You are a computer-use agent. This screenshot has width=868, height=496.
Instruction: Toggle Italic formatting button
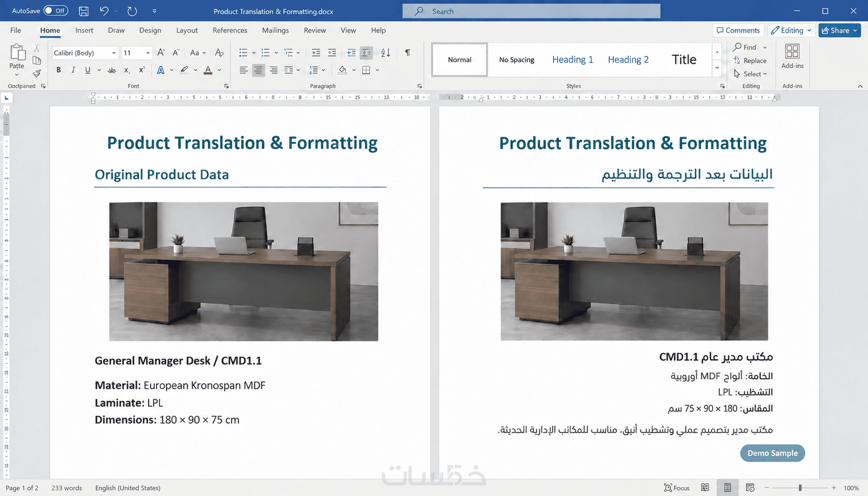tap(73, 70)
